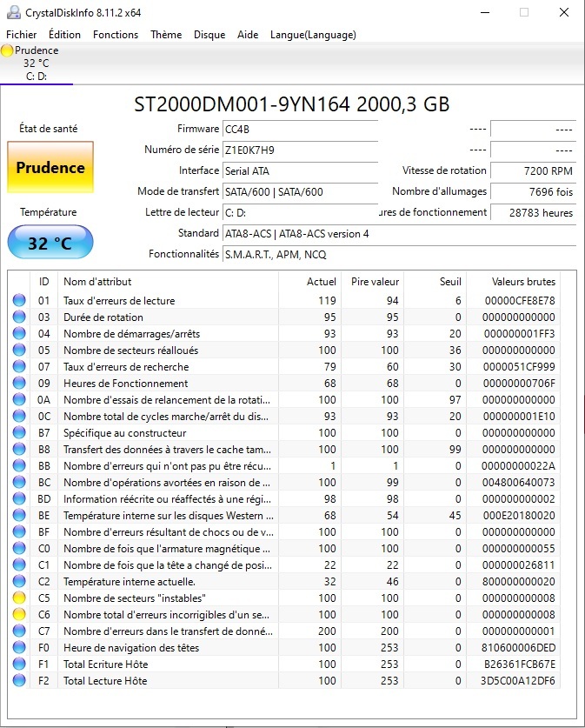Select the row Spécifique au constructeur

tap(284, 433)
